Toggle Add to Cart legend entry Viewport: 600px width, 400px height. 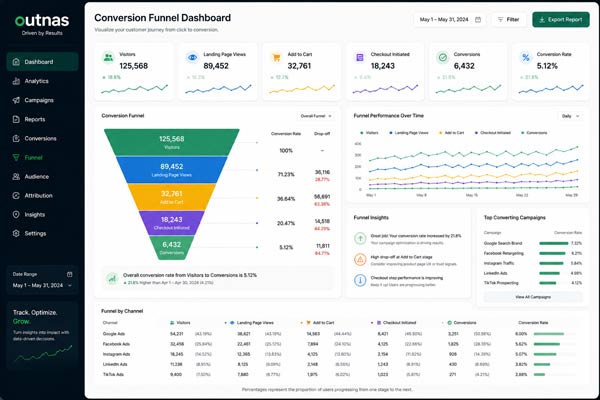click(x=452, y=133)
